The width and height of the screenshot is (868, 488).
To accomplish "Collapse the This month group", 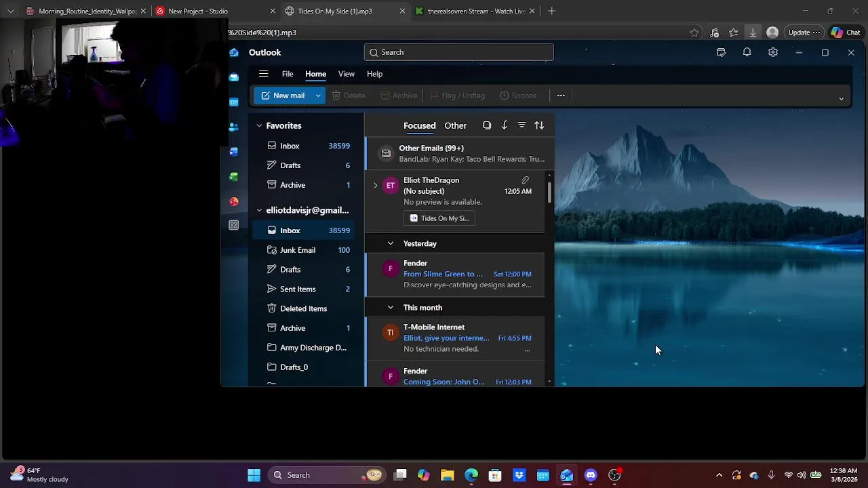I will pos(391,308).
